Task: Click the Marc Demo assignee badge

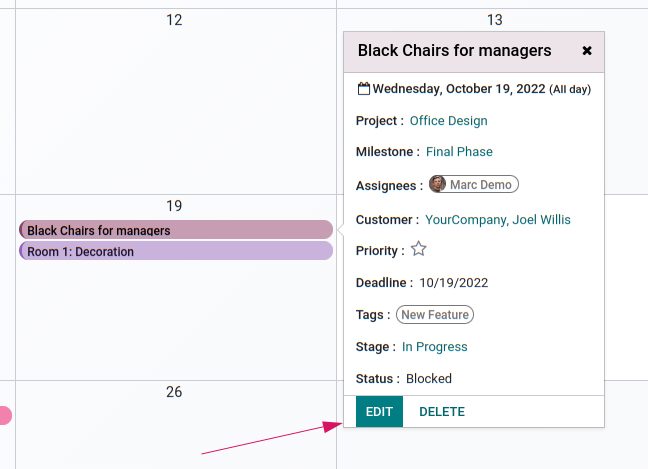Action: (x=474, y=184)
